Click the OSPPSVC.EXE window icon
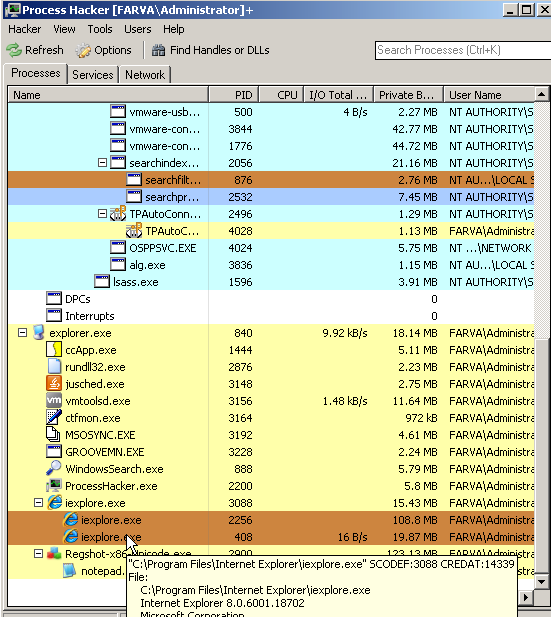Screen dimensions: 551x617 coord(118,248)
